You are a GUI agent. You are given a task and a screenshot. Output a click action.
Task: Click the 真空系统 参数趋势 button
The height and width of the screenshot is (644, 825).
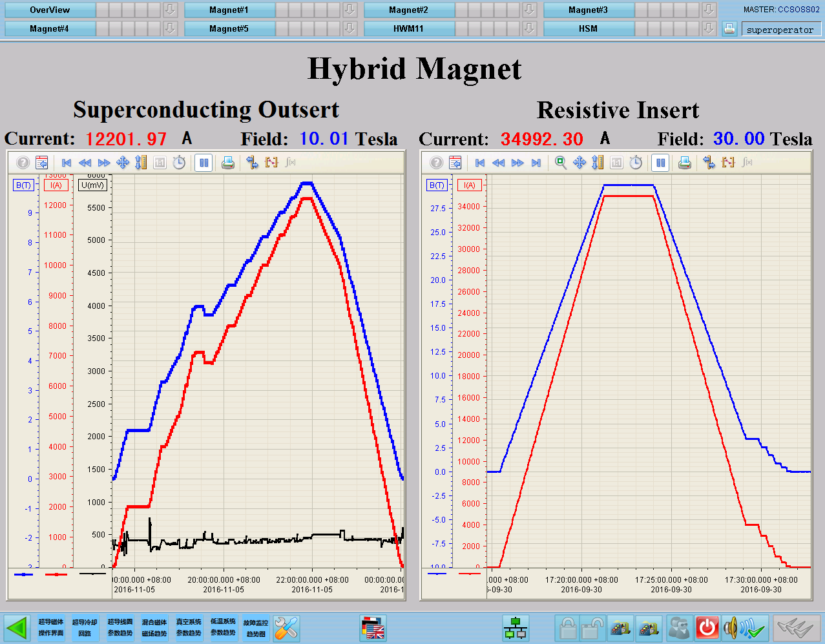coord(189,628)
